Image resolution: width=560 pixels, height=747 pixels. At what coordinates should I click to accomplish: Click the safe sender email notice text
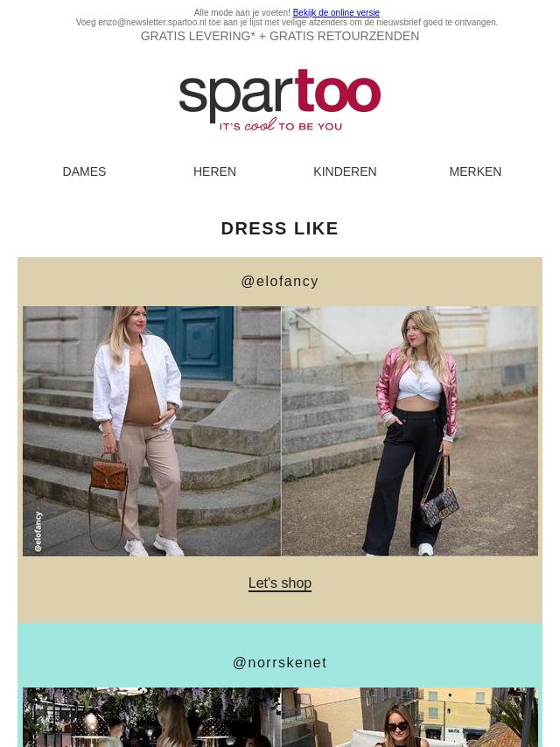pos(286,23)
